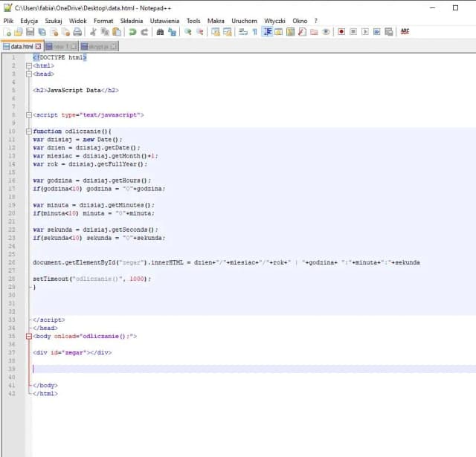Collapse the body fold marker on line 35
Viewport: 476px width, 457px height.
(29, 337)
